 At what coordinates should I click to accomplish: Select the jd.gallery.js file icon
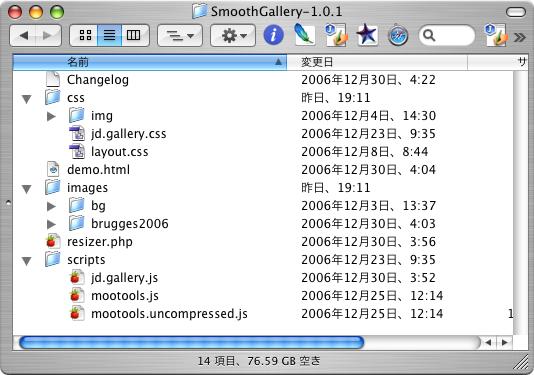click(77, 278)
